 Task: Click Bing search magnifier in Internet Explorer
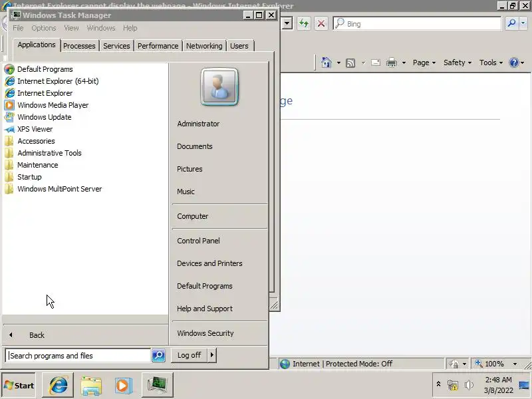511,23
